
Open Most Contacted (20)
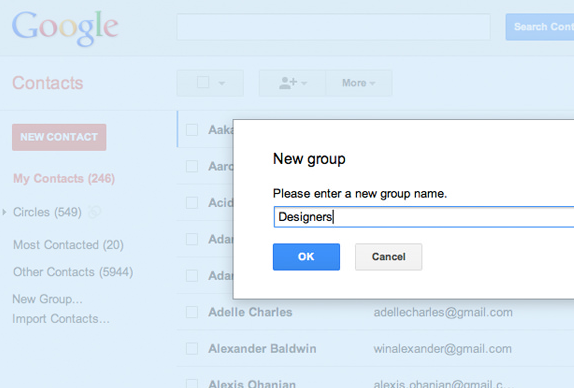click(x=68, y=245)
